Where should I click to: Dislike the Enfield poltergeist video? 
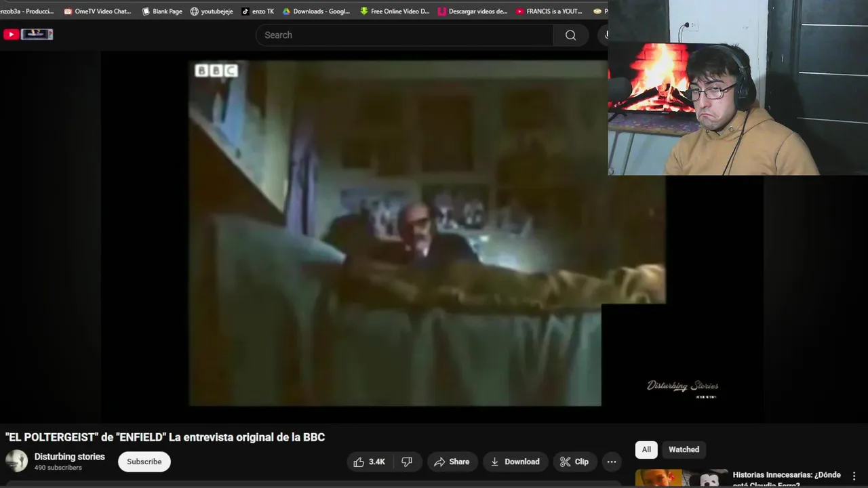tap(407, 462)
